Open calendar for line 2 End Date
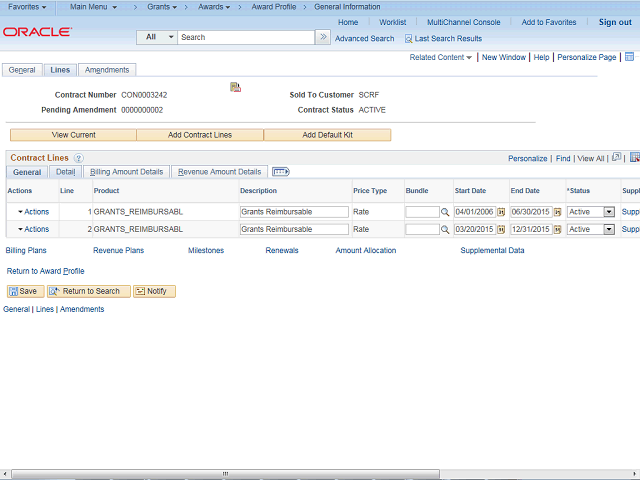This screenshot has height=480, width=640. [x=557, y=230]
